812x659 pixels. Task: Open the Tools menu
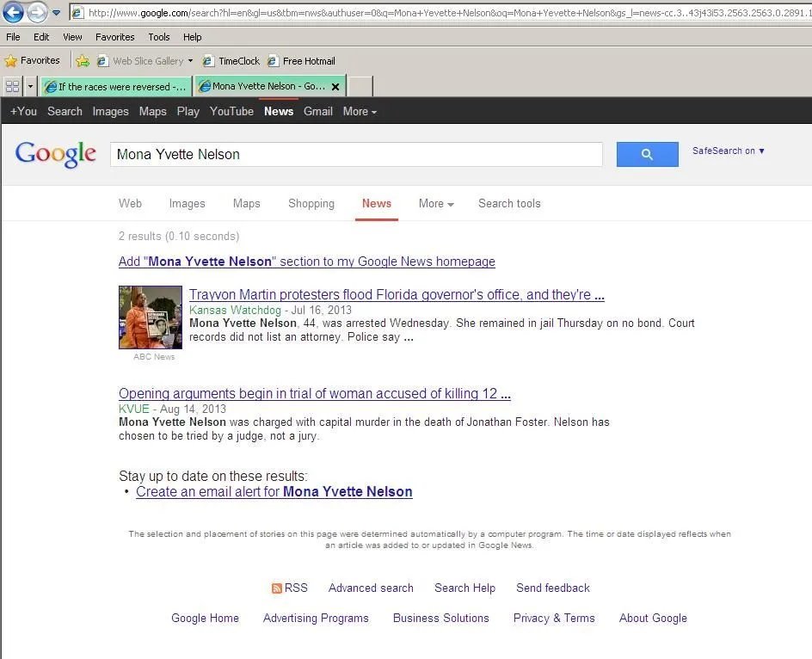point(159,37)
